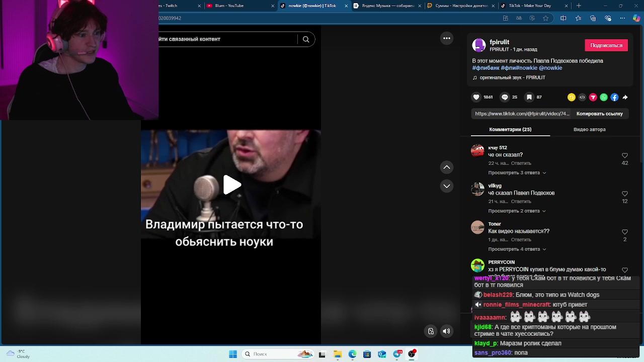Enable picture-in-picture mode icon
This screenshot has width=644, height=362.
point(431,331)
